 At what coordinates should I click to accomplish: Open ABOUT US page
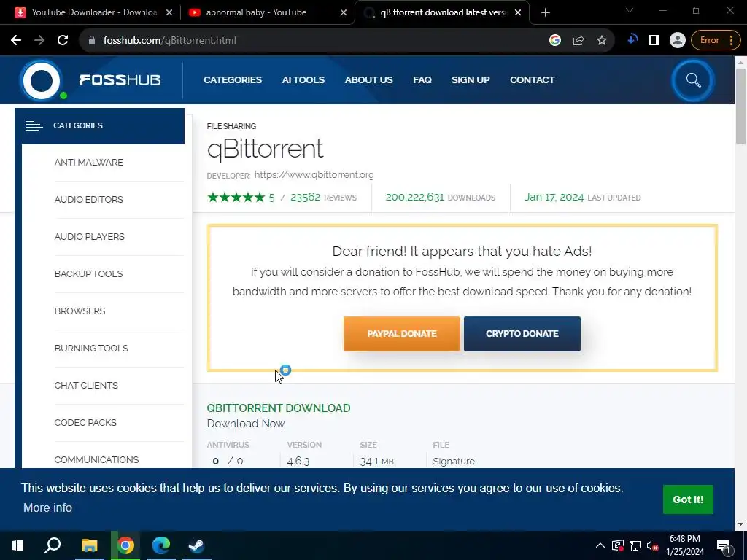[x=368, y=80]
